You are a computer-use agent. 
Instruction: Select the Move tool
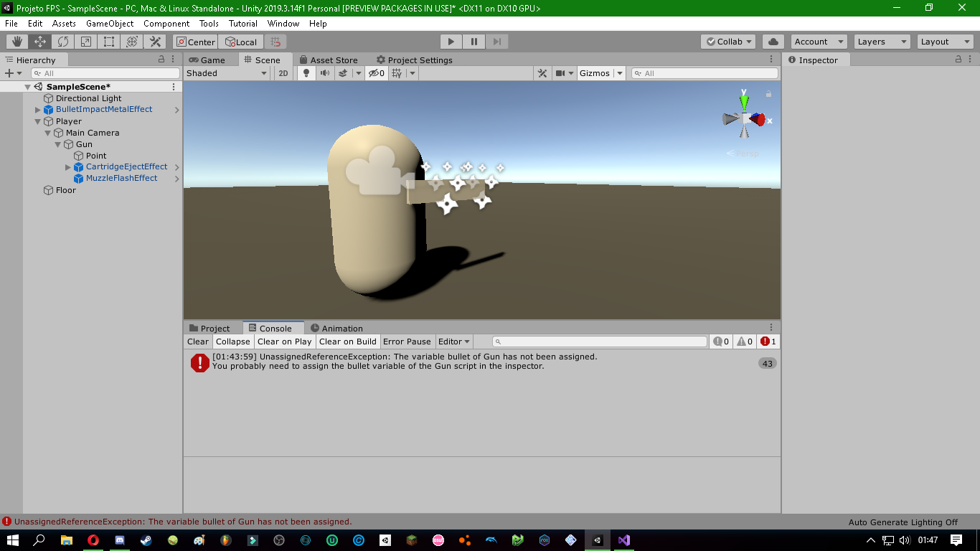click(x=39, y=41)
